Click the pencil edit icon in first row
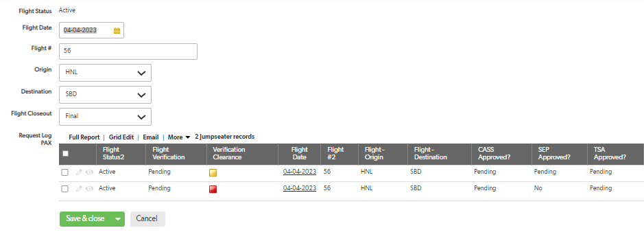 80,172
